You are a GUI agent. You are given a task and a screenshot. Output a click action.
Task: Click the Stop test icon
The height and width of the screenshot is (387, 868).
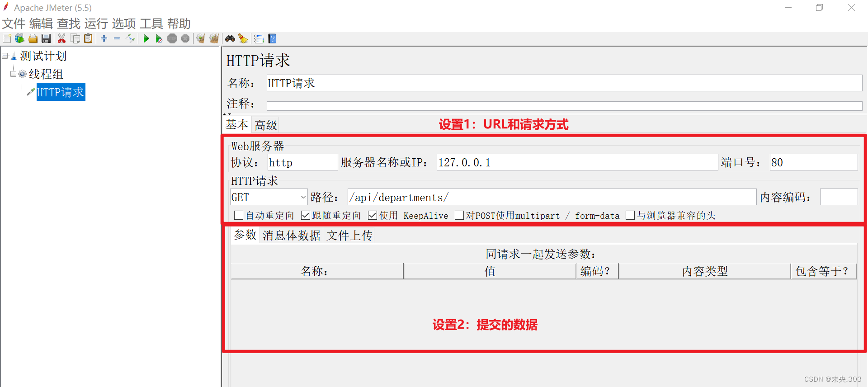172,38
